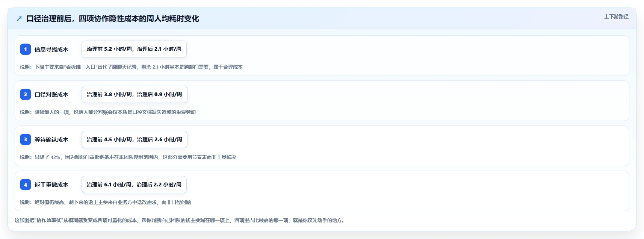Select the 信息寻找成本 label
This screenshot has height=239, width=644.
point(51,49)
